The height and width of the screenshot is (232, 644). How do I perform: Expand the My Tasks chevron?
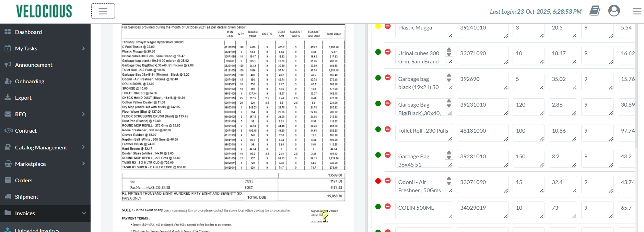point(83,48)
